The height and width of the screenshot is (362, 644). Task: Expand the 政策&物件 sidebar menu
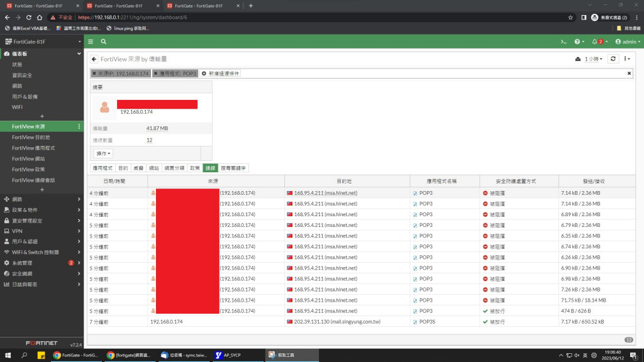coord(42,210)
